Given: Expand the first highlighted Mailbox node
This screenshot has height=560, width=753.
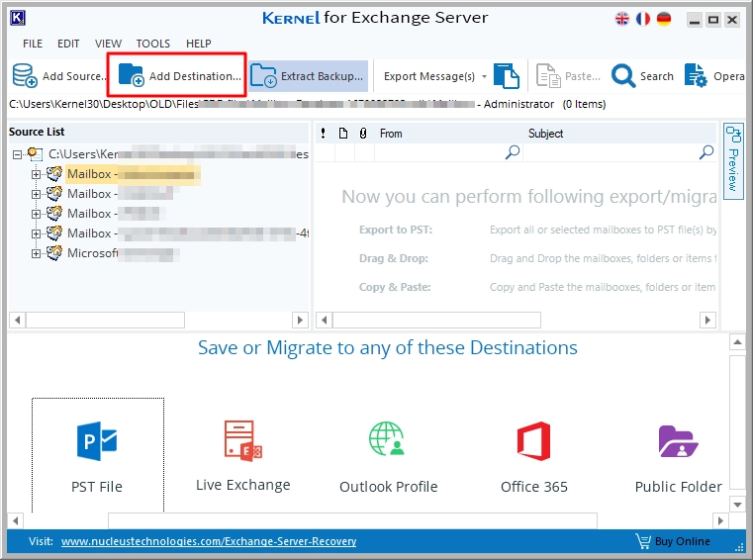Looking at the screenshot, I should (36, 174).
